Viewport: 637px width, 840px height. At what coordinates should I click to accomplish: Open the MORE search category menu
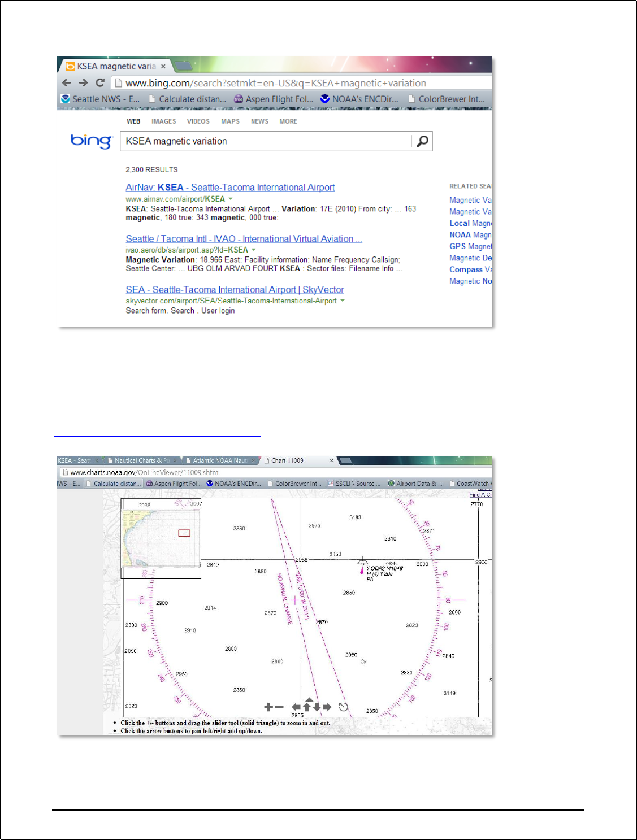click(x=288, y=121)
